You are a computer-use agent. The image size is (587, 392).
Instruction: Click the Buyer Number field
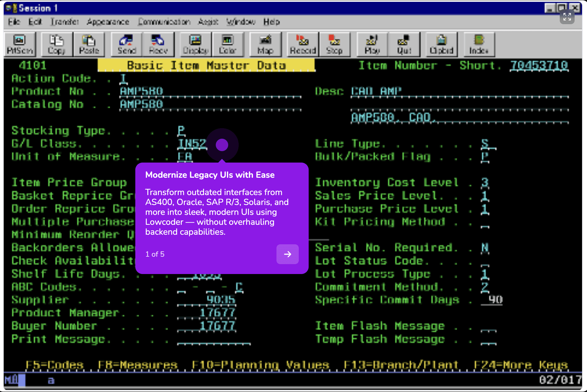[x=207, y=326]
